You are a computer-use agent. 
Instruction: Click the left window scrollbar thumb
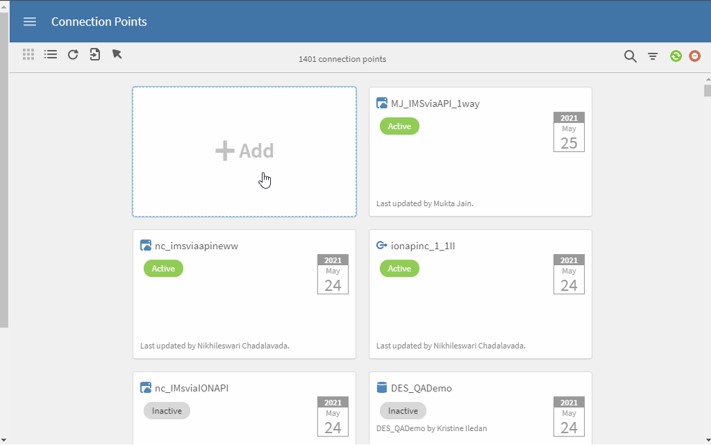point(4,170)
